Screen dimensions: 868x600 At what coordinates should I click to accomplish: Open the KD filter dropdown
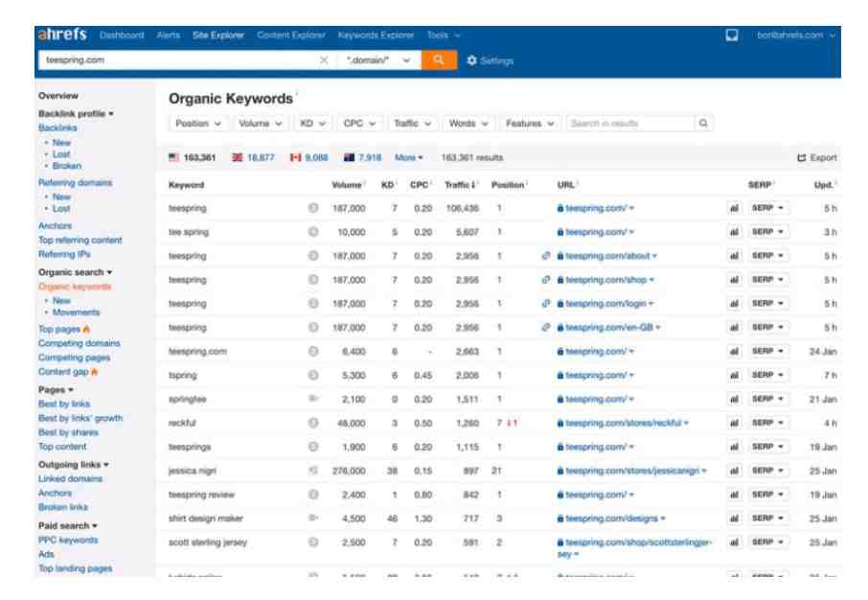(x=312, y=123)
